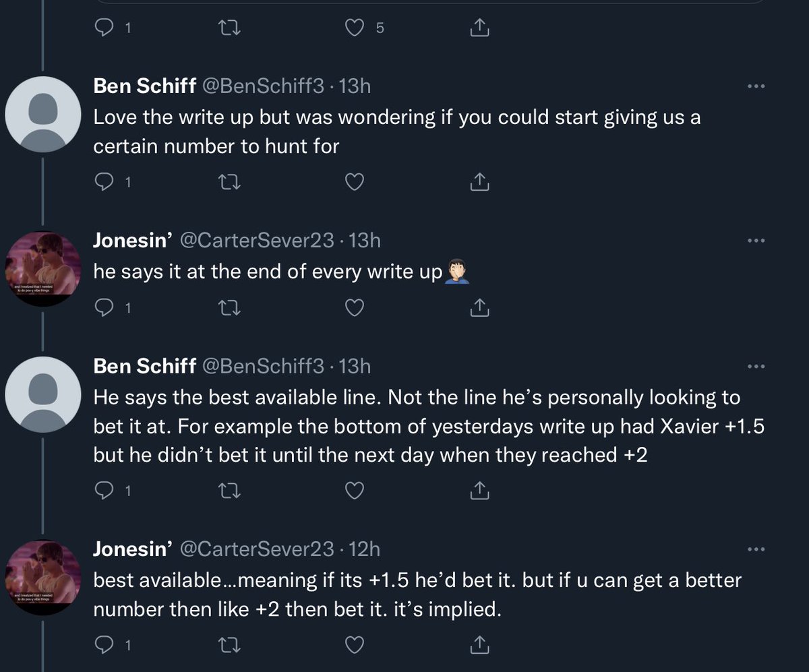Like Jonesin's facepalm emoji tweet
The height and width of the screenshot is (672, 809).
(355, 308)
